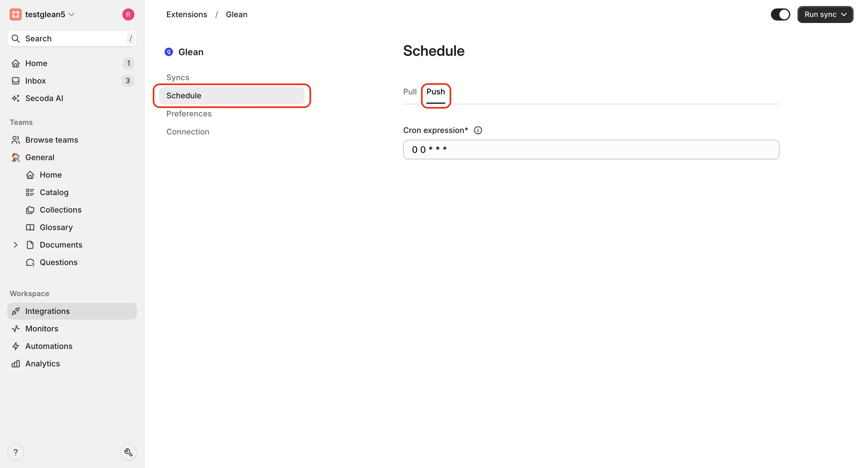Toggle the Glean integration switch off

780,14
